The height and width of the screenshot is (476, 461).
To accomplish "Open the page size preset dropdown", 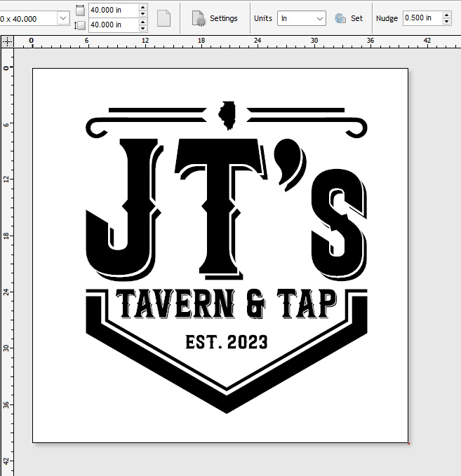I will tap(62, 18).
